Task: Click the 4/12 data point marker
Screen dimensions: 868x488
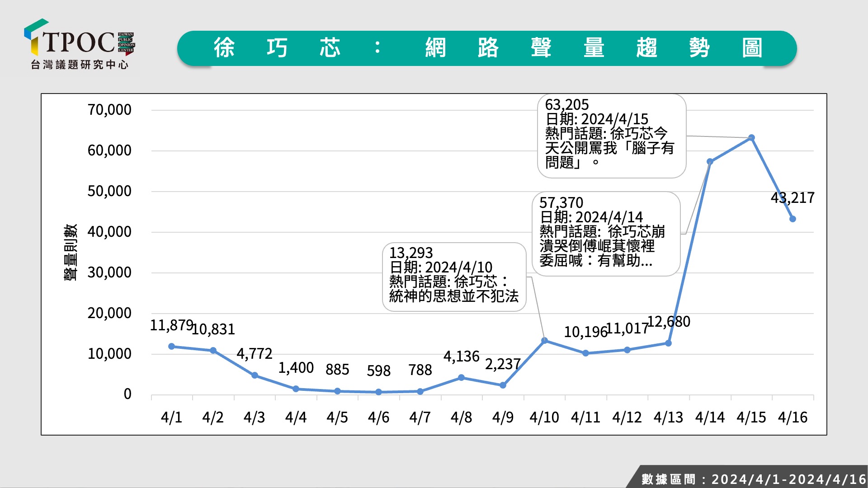Action: 627,350
